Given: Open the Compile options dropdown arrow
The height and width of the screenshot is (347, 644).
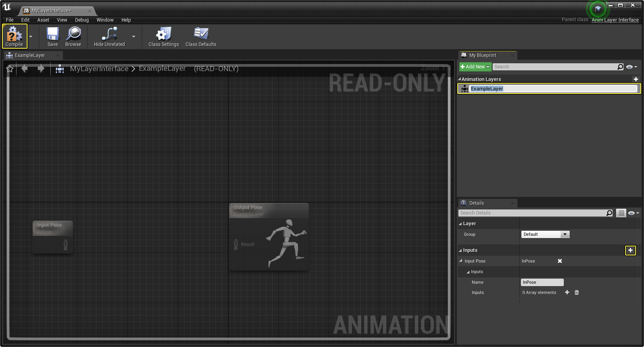Looking at the screenshot, I should 31,37.
